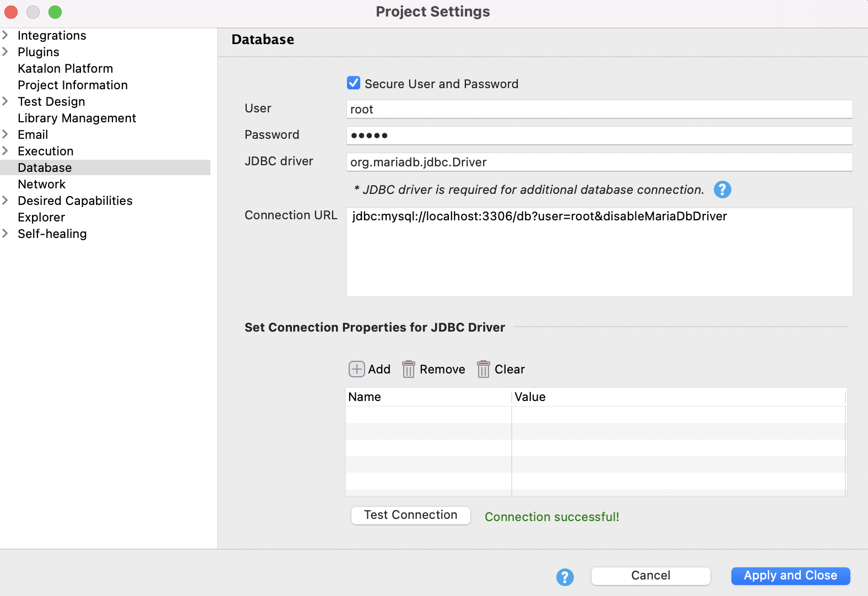Screen dimensions: 868x596
Task: Click into the User field
Action: [x=599, y=109]
